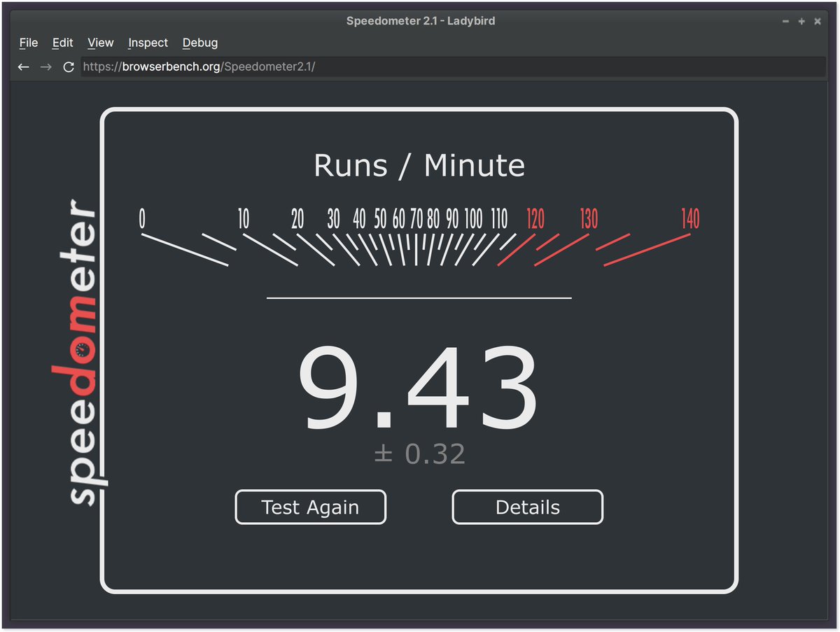Click the 100 gauge label
The width and height of the screenshot is (840, 632).
pos(474,220)
